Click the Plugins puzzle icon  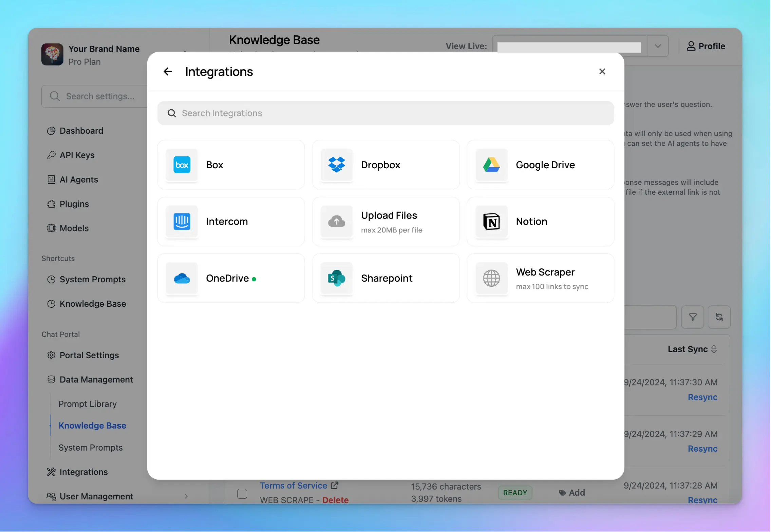(51, 204)
